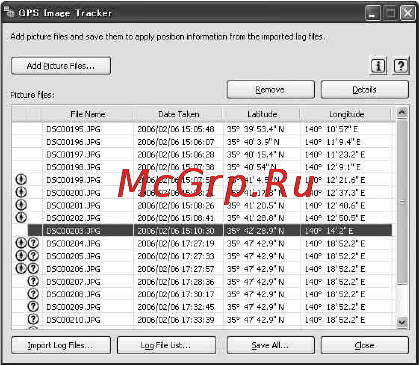Click latitude 35° 42' 28.9" N
Image resolution: width=420 pixels, height=365 pixels.
255,231
